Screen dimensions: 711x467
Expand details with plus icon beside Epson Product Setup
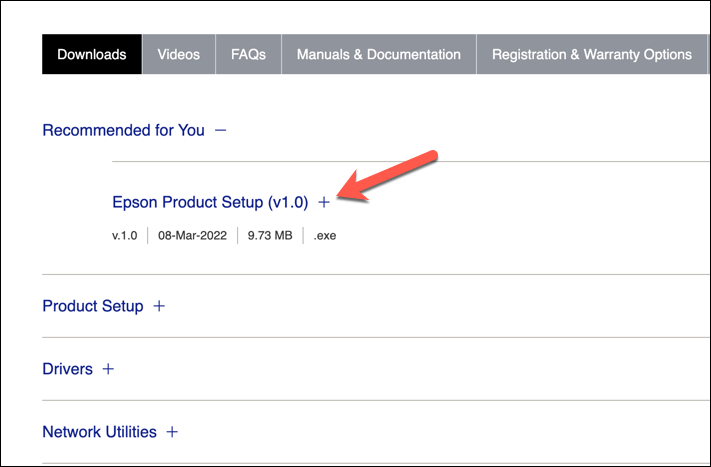point(323,202)
